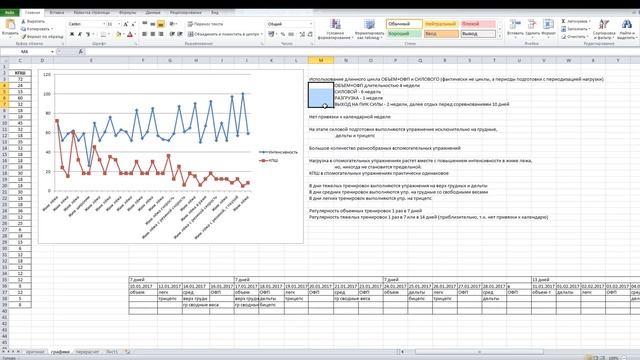This screenshot has width=640, height=360.
Task: Switch to the Вид ribbon tab
Action: click(215, 13)
